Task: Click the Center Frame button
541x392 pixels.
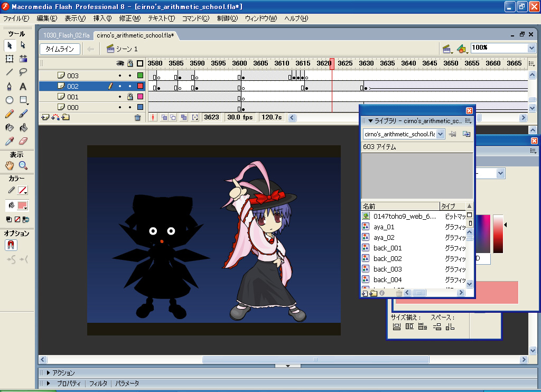Action: [x=153, y=117]
